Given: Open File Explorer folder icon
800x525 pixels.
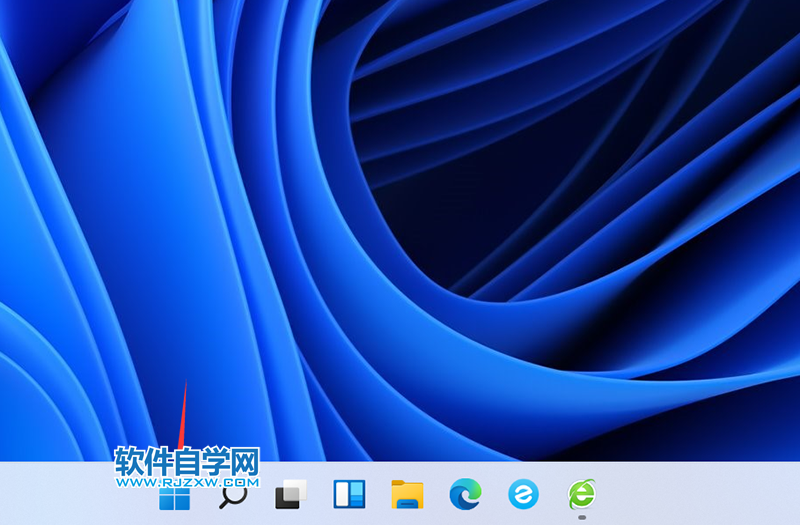Looking at the screenshot, I should [x=407, y=494].
